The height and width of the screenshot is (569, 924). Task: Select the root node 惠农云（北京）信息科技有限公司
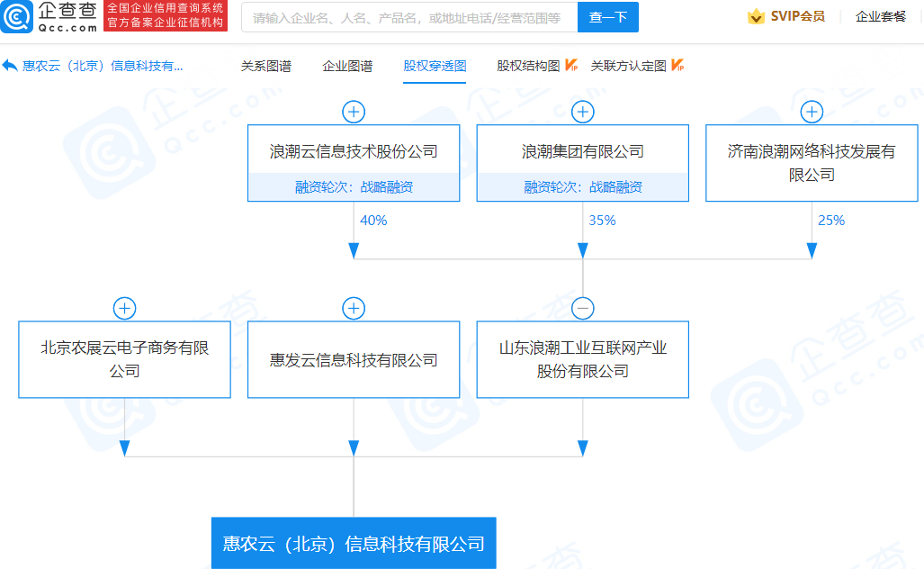(x=354, y=543)
